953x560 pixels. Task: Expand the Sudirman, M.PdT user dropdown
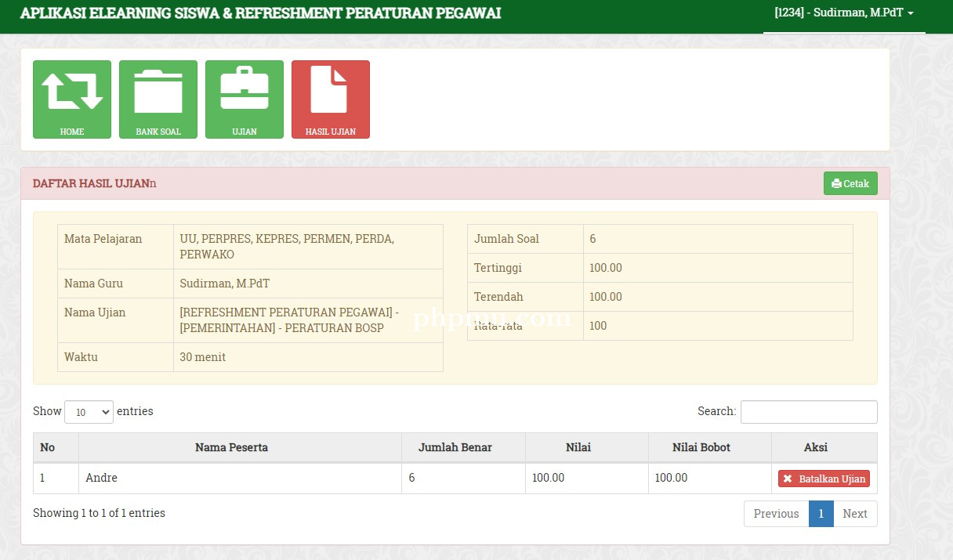click(844, 13)
